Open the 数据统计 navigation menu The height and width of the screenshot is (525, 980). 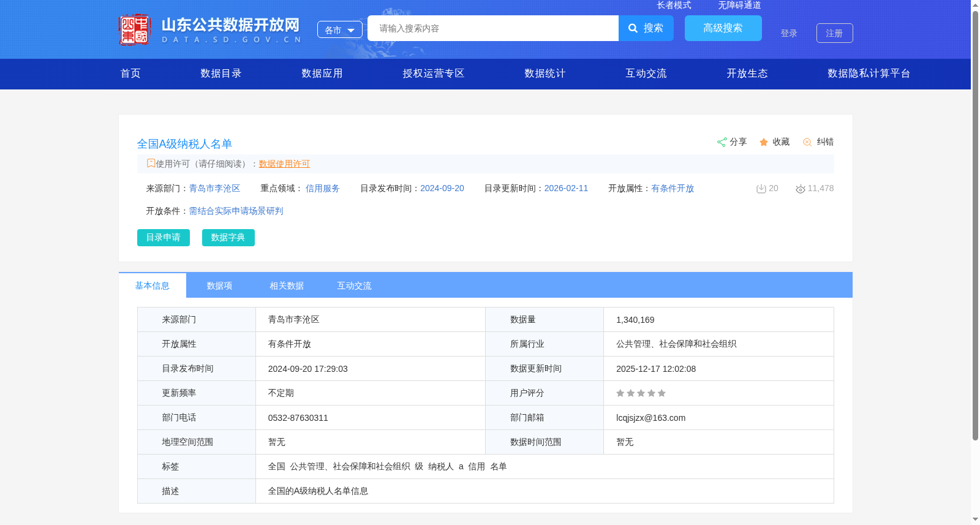click(x=545, y=74)
